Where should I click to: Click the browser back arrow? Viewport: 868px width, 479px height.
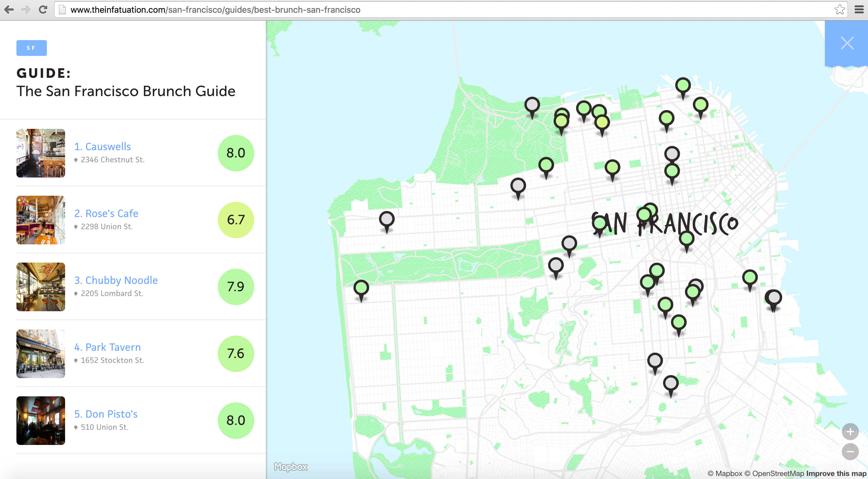[9, 9]
